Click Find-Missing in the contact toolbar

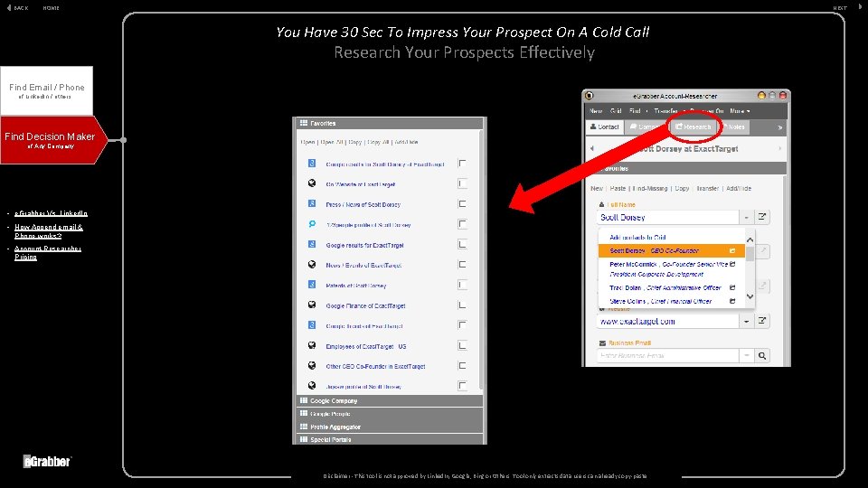[650, 189]
